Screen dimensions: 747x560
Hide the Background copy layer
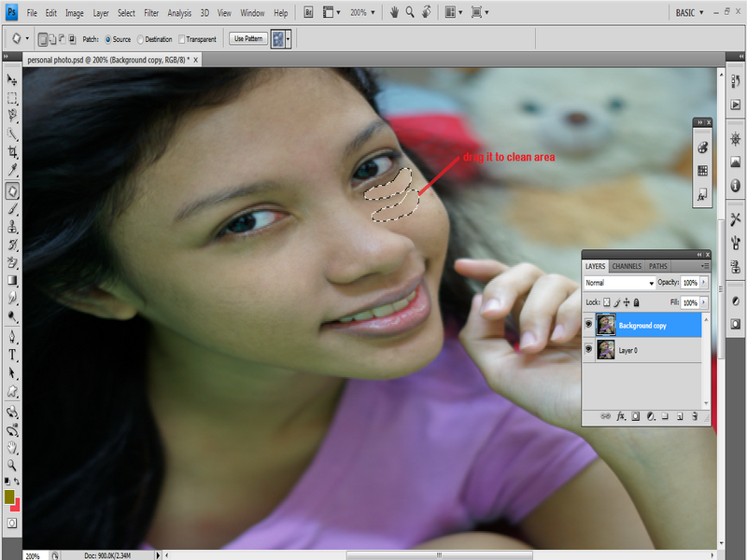click(588, 325)
